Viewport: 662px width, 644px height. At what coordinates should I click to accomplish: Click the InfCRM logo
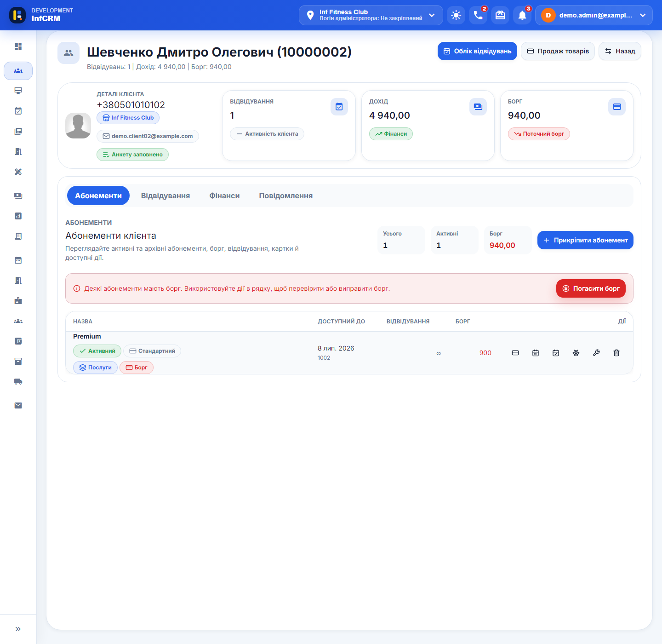click(17, 15)
